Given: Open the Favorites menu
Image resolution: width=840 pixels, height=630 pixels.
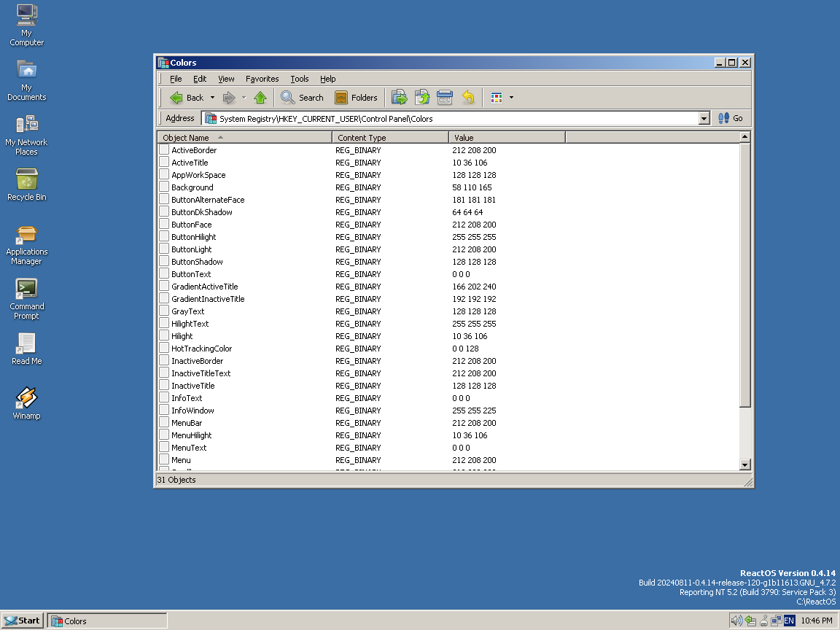Looking at the screenshot, I should click(x=262, y=79).
